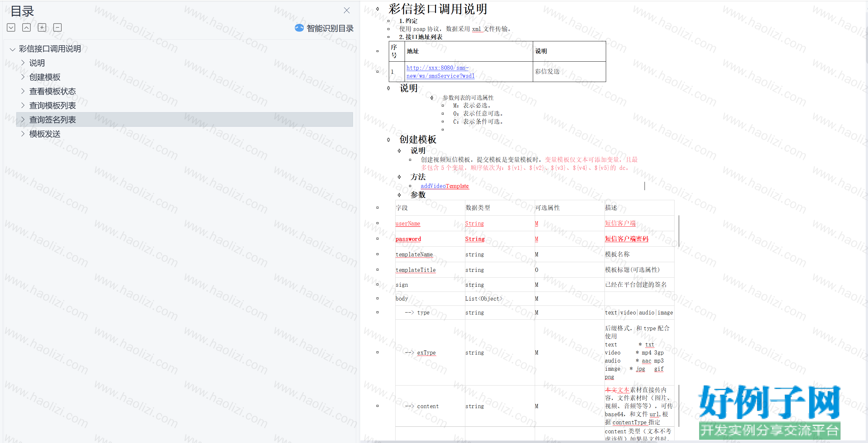Click the line 'O: 表示任意可选。'
This screenshot has height=443, width=868.
tap(479, 114)
